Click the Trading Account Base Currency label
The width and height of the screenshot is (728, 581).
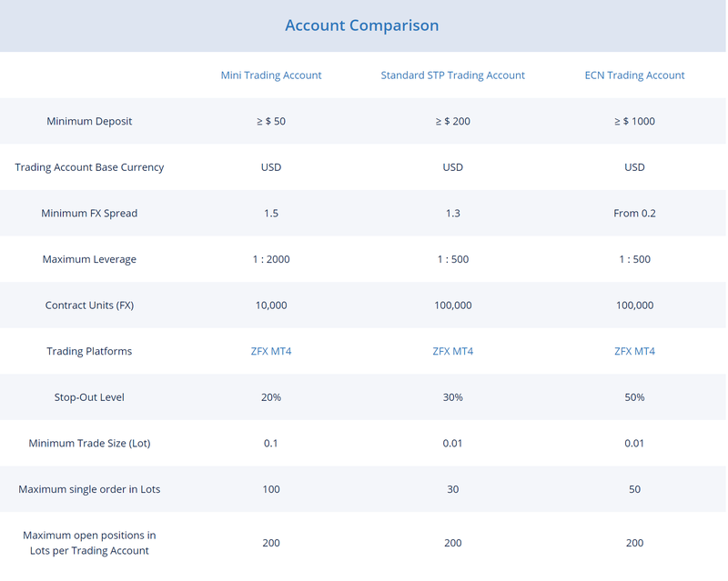coord(89,167)
